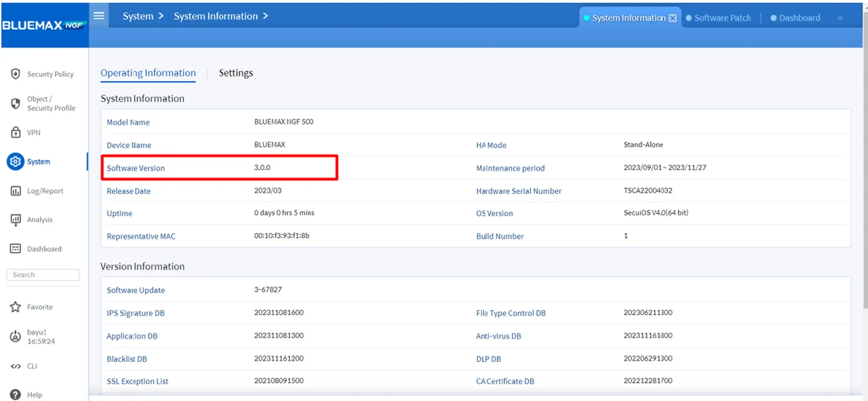The height and width of the screenshot is (401, 868).
Task: Click the Favorite star icon
Action: click(15, 307)
